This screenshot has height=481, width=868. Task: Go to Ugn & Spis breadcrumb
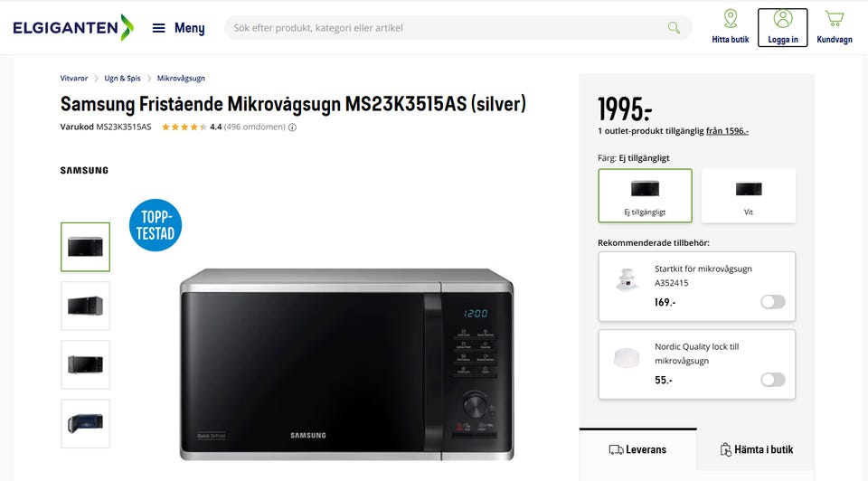pyautogui.click(x=122, y=78)
